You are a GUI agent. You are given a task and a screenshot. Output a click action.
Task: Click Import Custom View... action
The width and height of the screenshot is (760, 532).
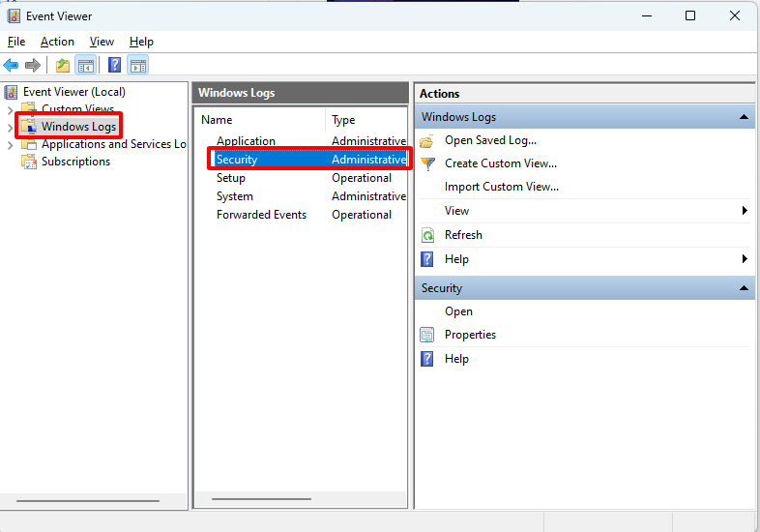(502, 187)
